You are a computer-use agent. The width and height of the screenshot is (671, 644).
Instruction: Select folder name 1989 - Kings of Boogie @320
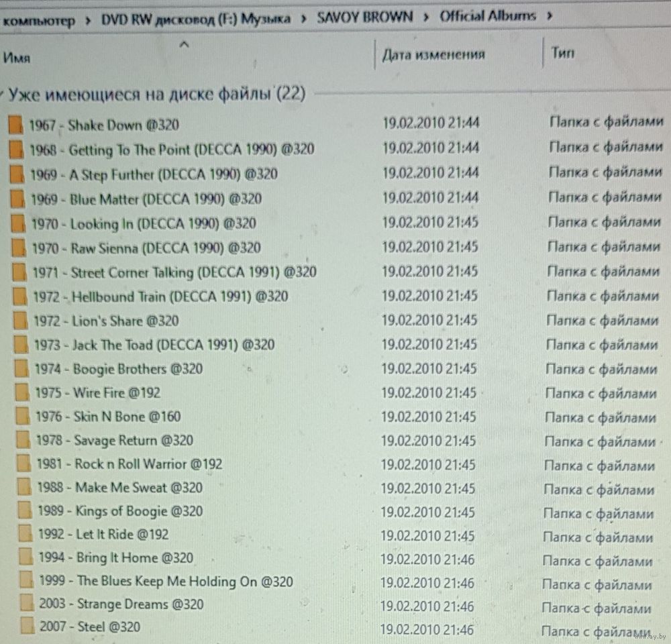pyautogui.click(x=120, y=511)
